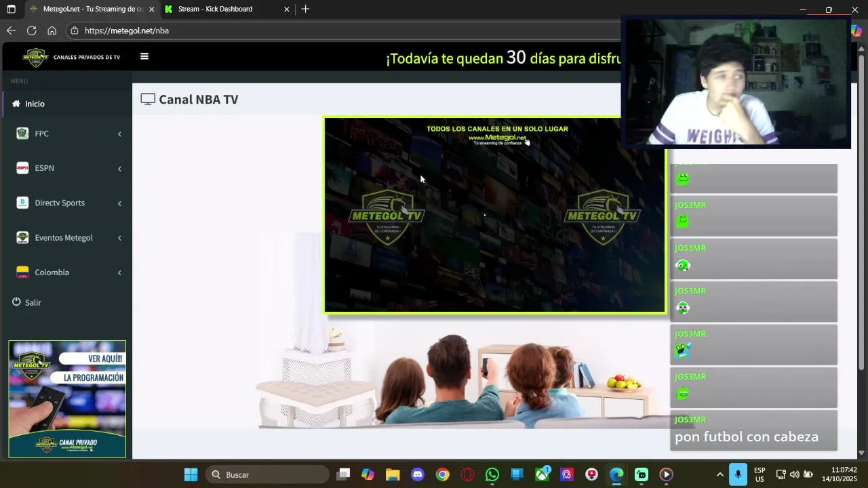Open Task View from taskbar
Viewport: 868px width, 488px height.
tap(343, 474)
